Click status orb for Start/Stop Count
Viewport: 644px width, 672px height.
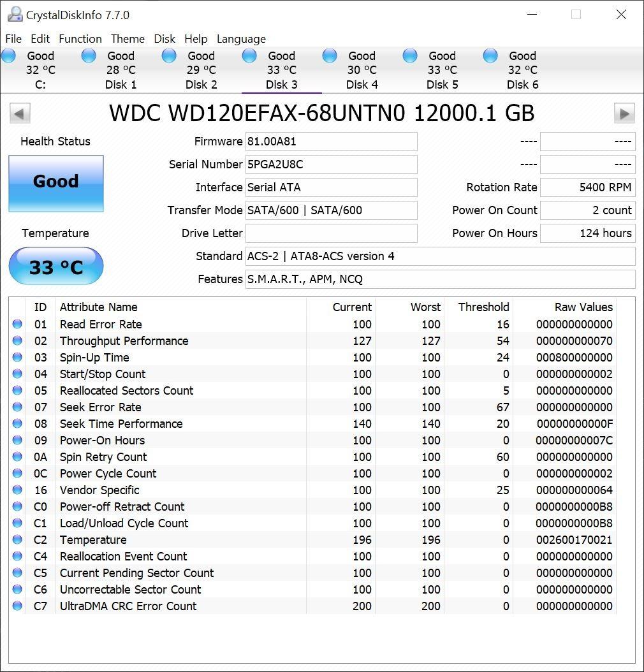(17, 374)
